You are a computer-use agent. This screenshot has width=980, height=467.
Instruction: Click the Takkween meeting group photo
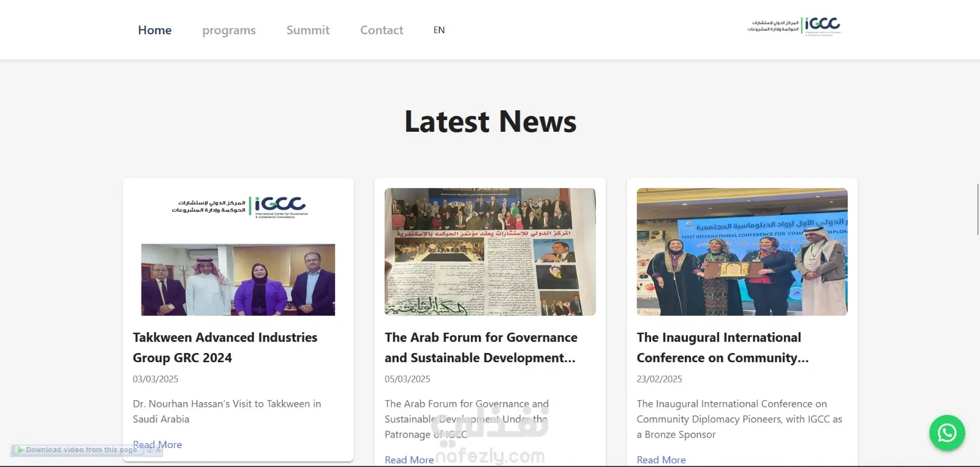click(x=238, y=279)
